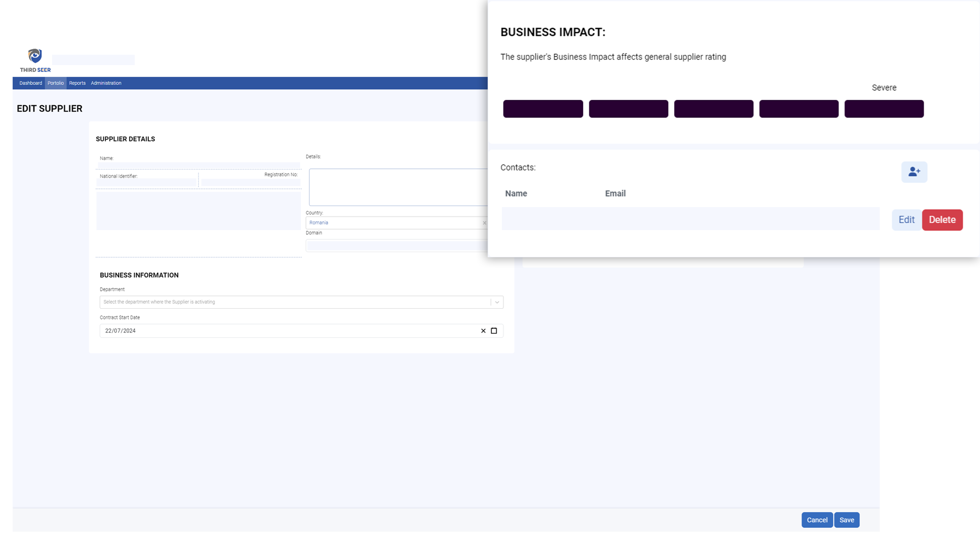Open the Dashboard menu item
Image resolution: width=980 pixels, height=534 pixels.
point(31,83)
